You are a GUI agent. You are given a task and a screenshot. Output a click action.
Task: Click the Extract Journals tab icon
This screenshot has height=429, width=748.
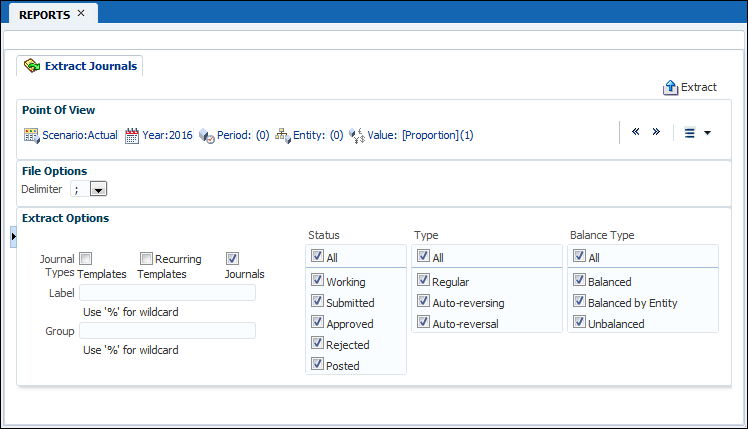coord(32,66)
